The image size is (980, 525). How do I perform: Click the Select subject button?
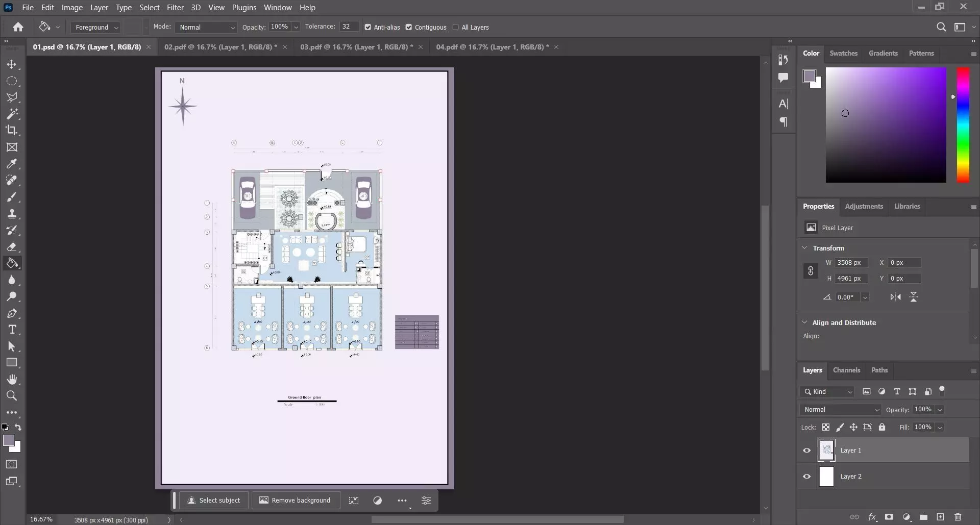[213, 501]
